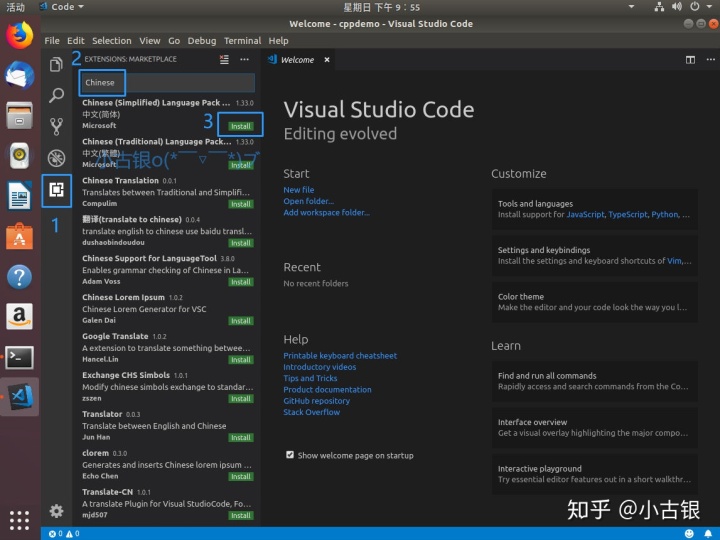Show applications grid in dock
This screenshot has height=540, width=720.
pyautogui.click(x=19, y=520)
